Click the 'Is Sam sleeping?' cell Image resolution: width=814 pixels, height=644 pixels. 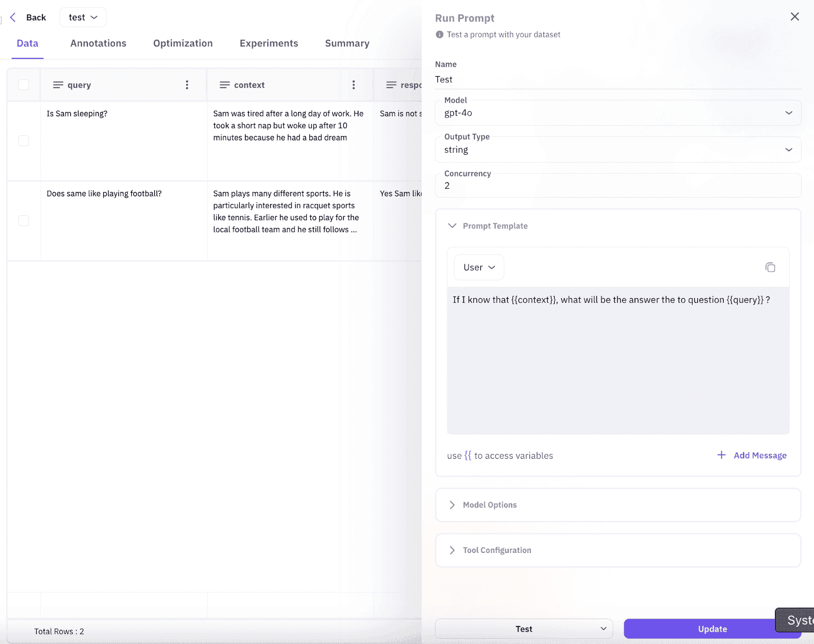(x=124, y=141)
